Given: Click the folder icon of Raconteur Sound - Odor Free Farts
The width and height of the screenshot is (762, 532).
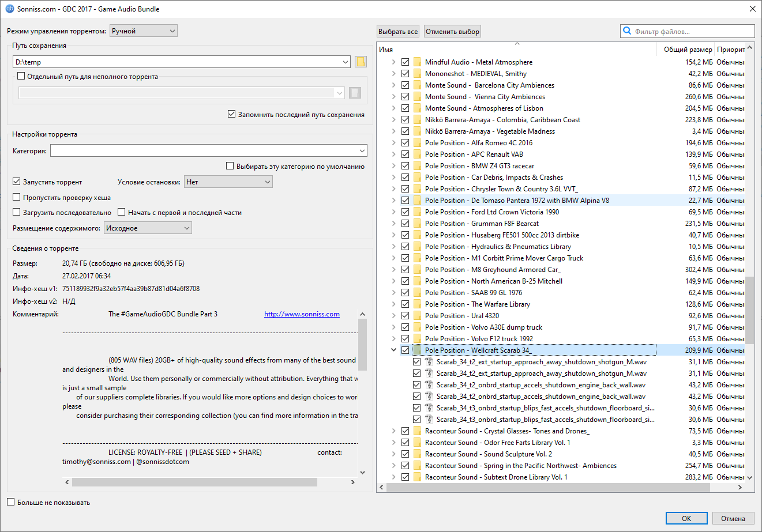Looking at the screenshot, I should pos(416,442).
